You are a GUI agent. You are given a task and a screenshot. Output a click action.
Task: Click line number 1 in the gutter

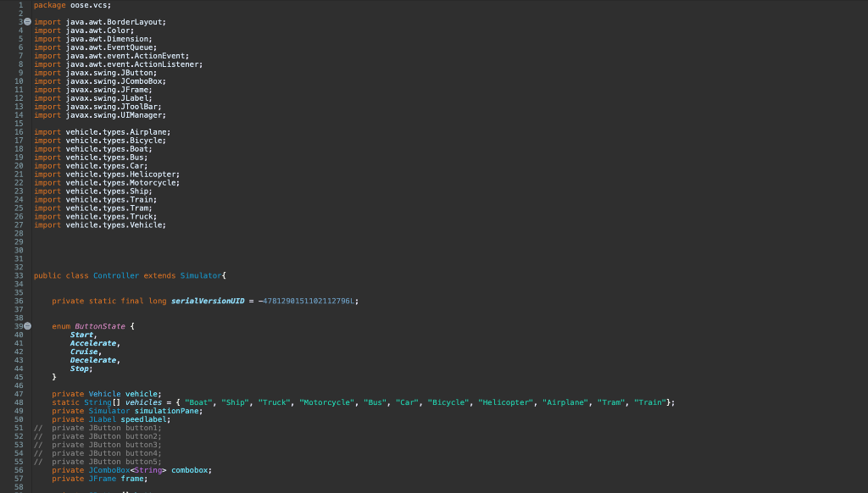pyautogui.click(x=20, y=4)
